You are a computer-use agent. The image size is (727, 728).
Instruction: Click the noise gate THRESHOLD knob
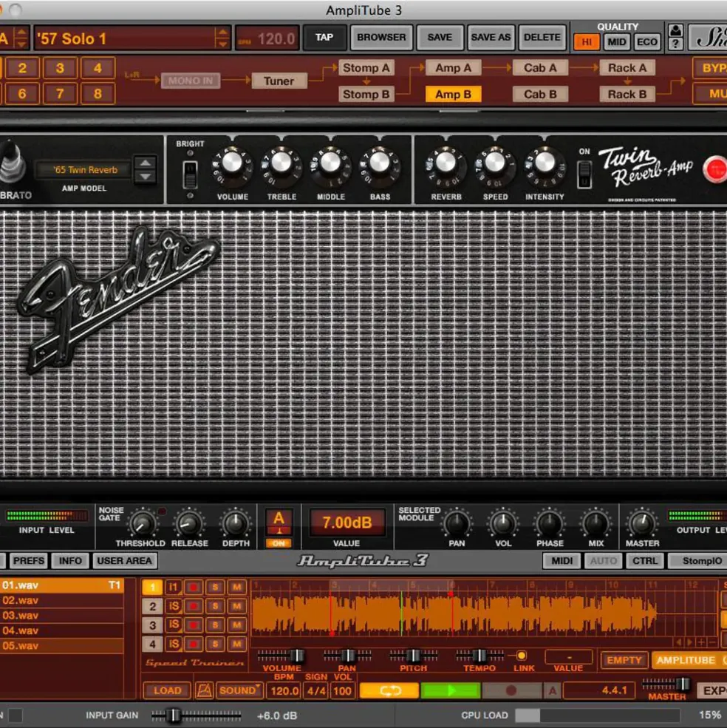point(142,524)
